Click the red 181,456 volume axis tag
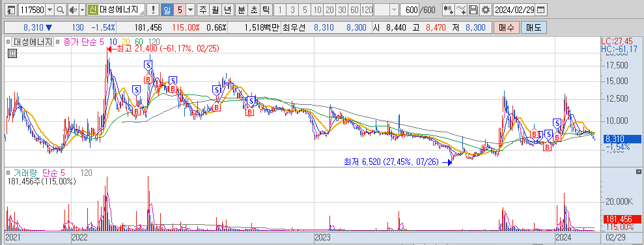 tap(622, 220)
